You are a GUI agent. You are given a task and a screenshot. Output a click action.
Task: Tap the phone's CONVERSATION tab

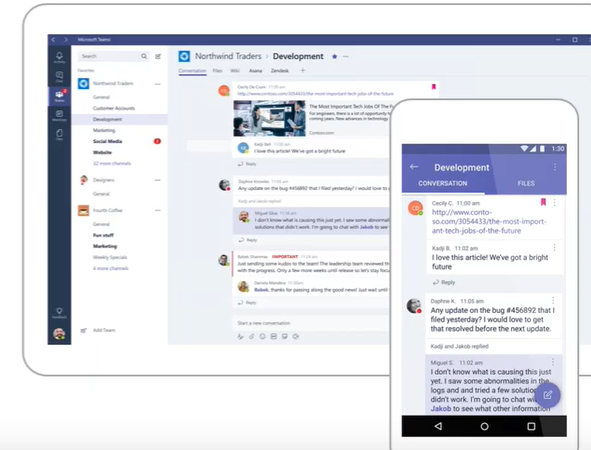click(x=442, y=183)
